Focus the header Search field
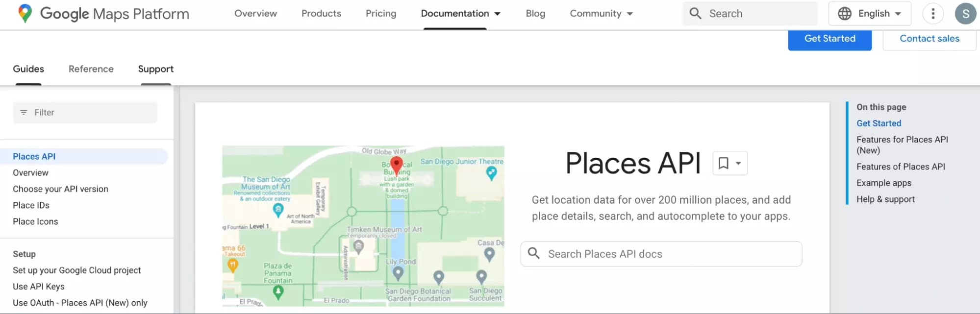The image size is (980, 314). (750, 13)
